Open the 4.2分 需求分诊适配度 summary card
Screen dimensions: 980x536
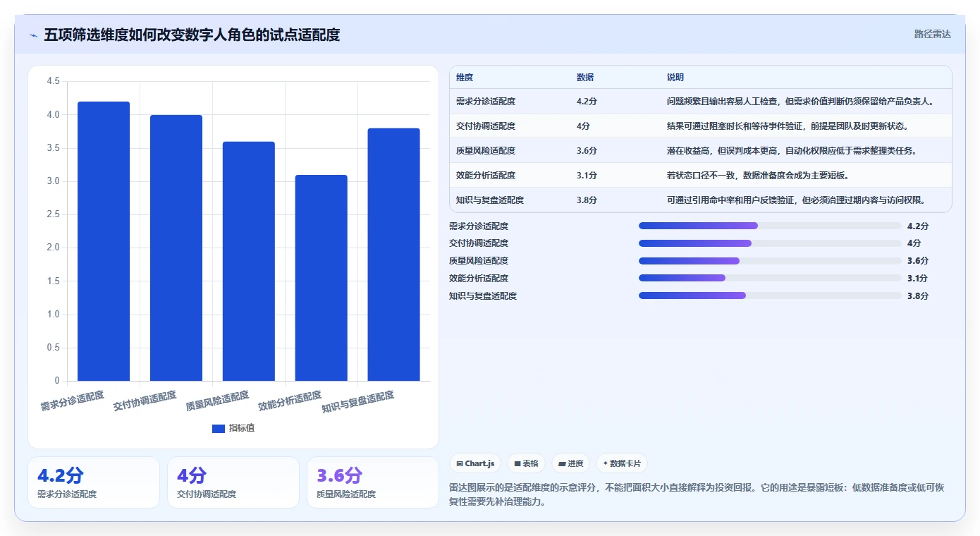[94, 482]
